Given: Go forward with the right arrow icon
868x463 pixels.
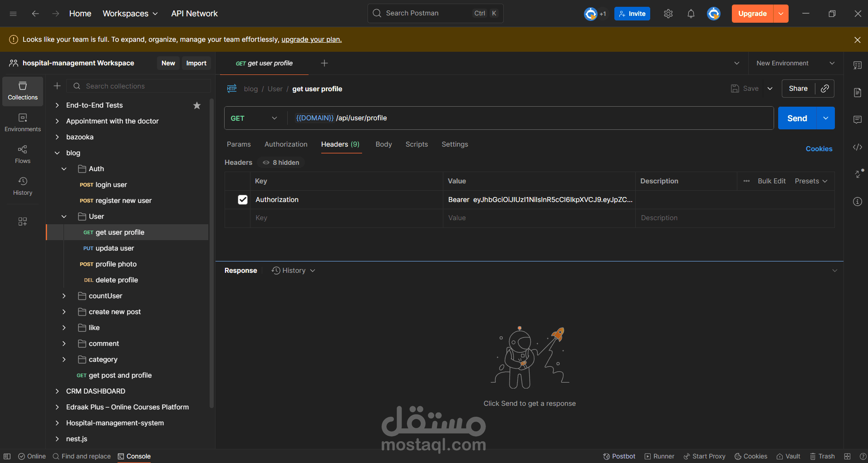Looking at the screenshot, I should pos(55,14).
